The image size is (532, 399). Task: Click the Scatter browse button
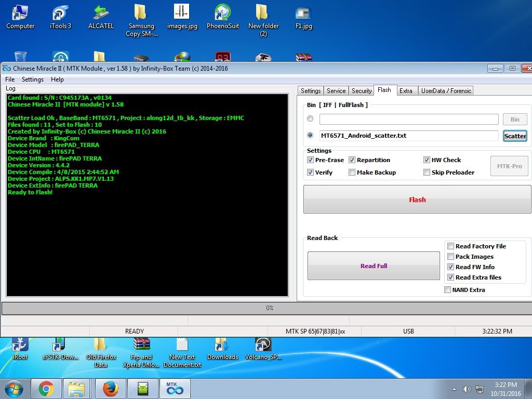[x=515, y=136]
